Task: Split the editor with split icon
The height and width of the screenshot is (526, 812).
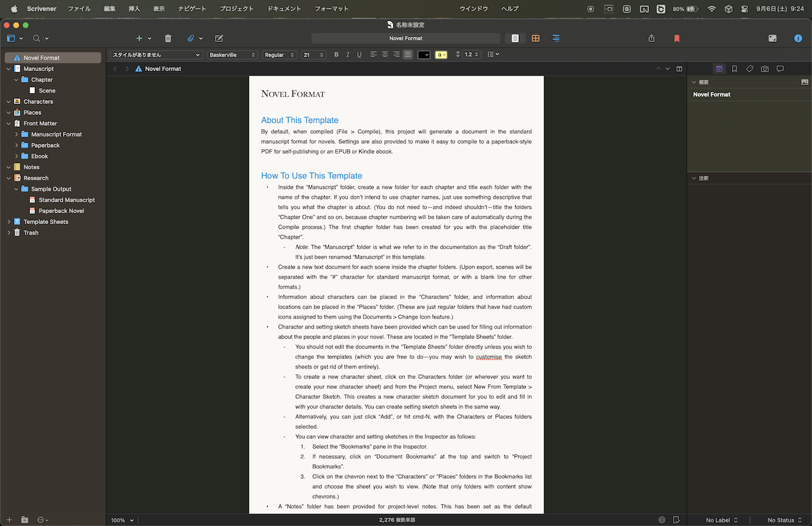Action: coord(679,69)
